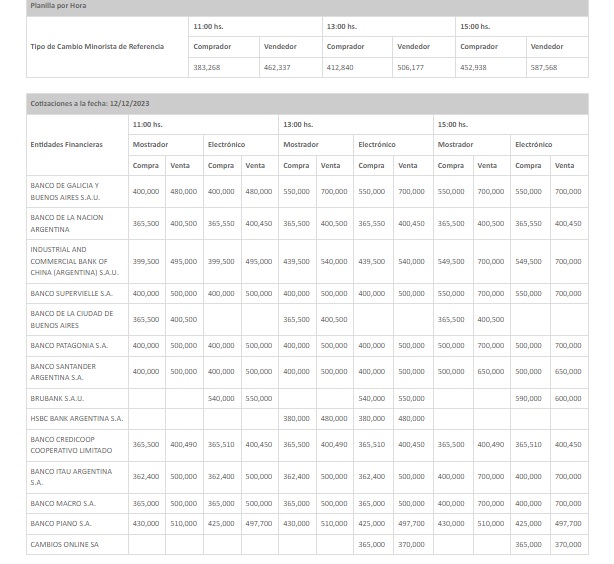Click Brubank's 590,000 compra value
614x564 pixels.
click(x=528, y=398)
